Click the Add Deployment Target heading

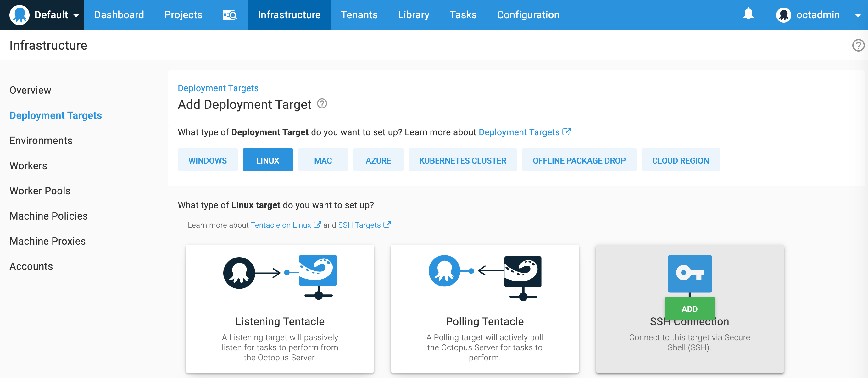[245, 104]
